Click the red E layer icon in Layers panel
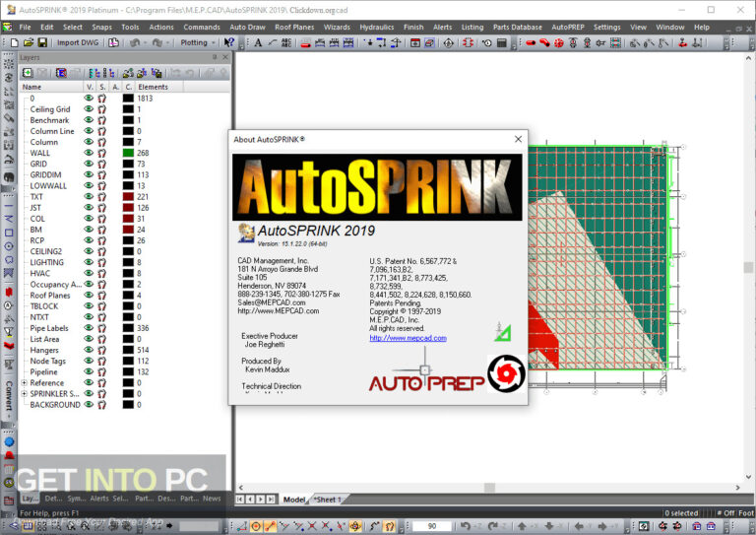Image resolution: width=756 pixels, height=535 pixels. coord(61,73)
